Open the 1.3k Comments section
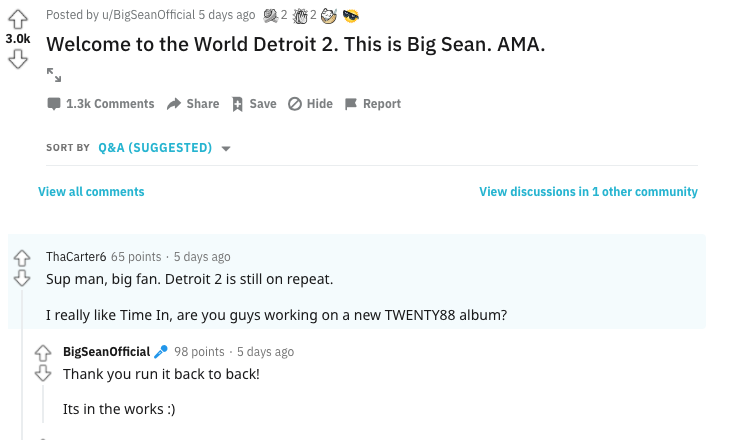The height and width of the screenshot is (440, 730). pyautogui.click(x=101, y=104)
